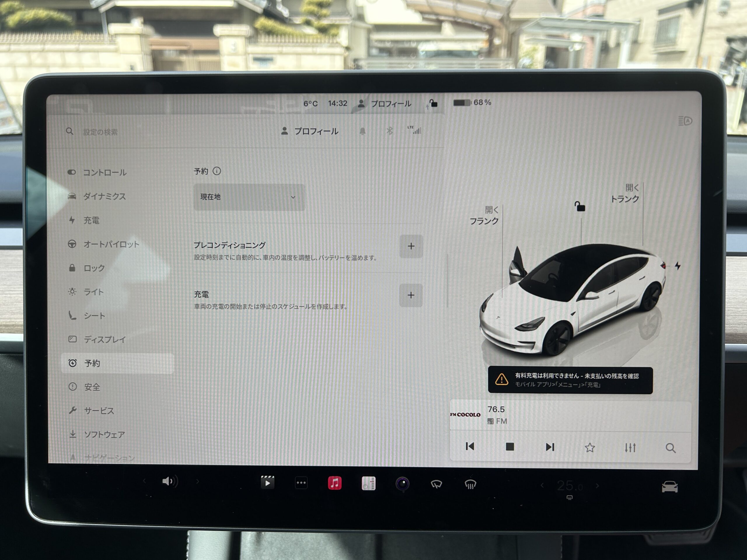Skip to previous radio station
747x560 pixels.
(x=470, y=447)
